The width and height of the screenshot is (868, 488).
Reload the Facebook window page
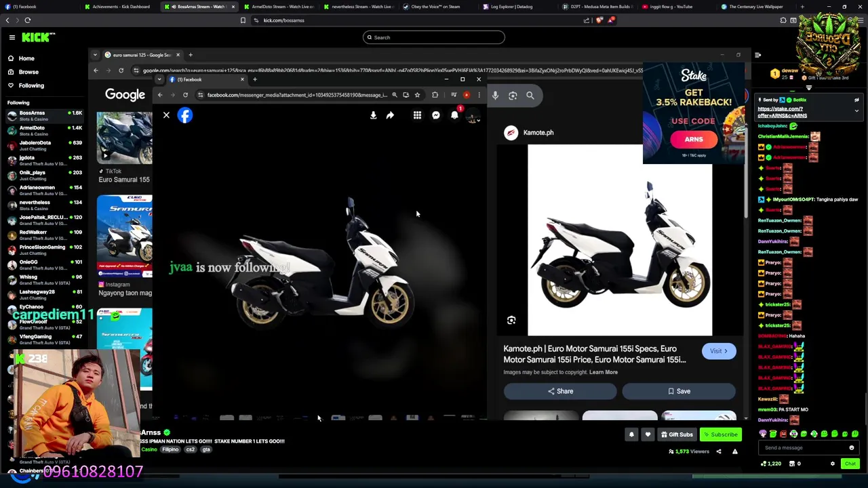click(185, 95)
